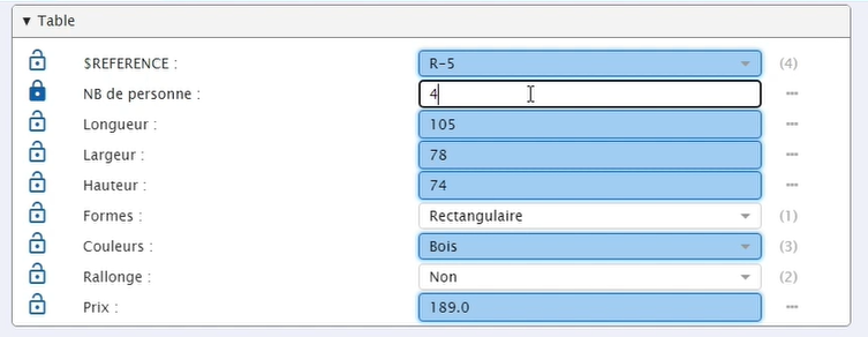Toggle the lock icon for Rallonge
Screen dimensions: 868x337
tap(37, 274)
